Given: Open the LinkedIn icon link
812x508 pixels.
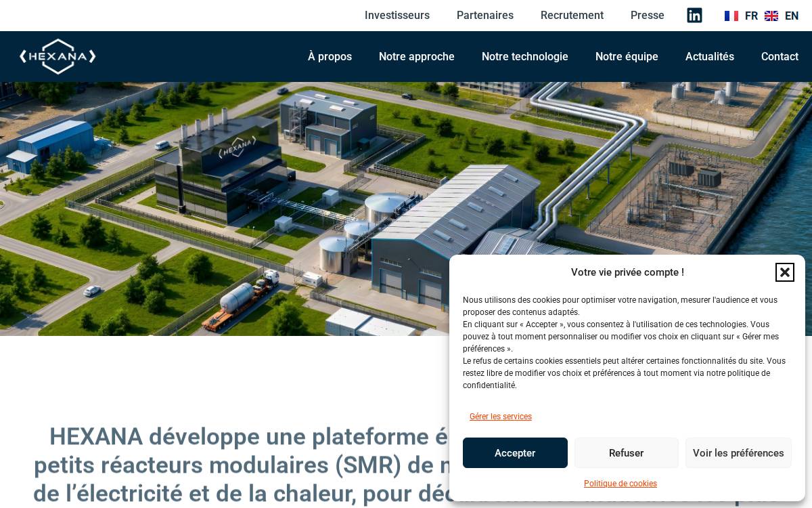Looking at the screenshot, I should tap(694, 16).
